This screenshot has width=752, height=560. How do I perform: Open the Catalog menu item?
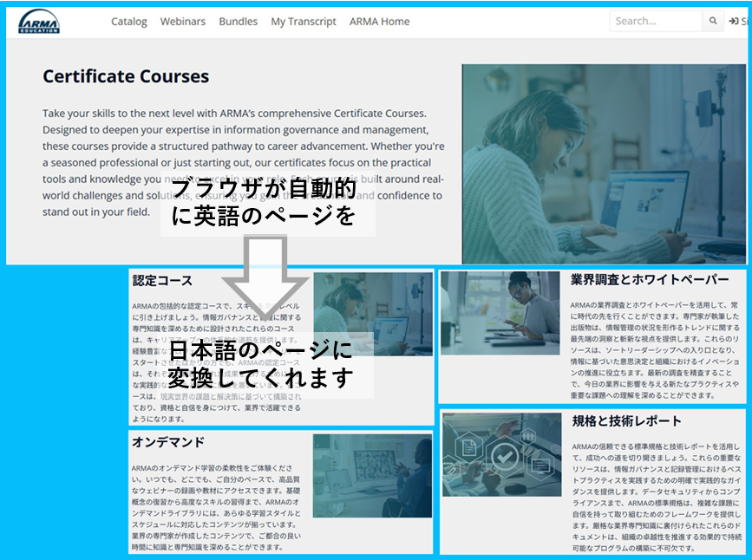(x=129, y=22)
